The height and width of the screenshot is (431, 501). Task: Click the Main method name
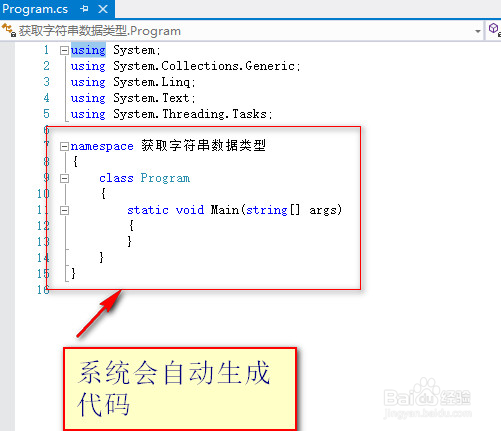coord(225,210)
